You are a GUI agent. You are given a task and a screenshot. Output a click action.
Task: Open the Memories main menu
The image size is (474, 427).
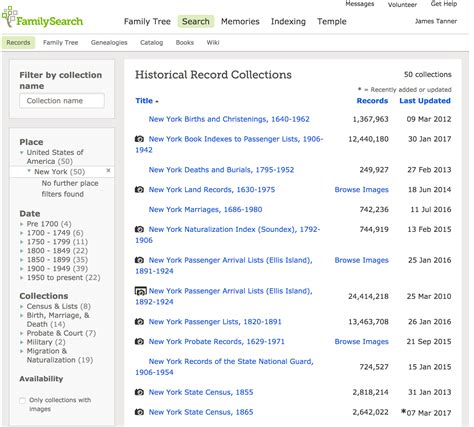pyautogui.click(x=240, y=22)
